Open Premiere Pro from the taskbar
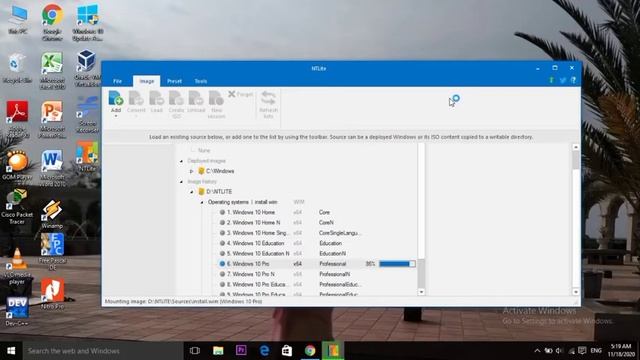The image size is (640, 360). tap(241, 351)
